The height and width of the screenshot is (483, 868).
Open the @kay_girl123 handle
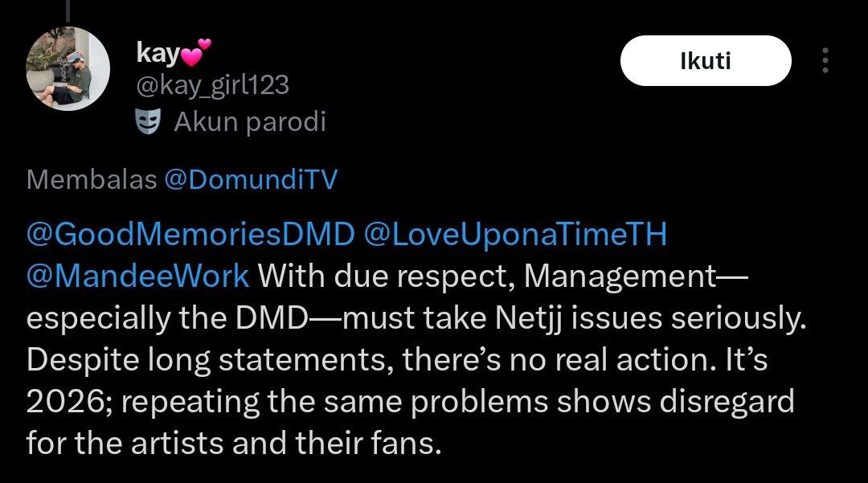pos(213,86)
